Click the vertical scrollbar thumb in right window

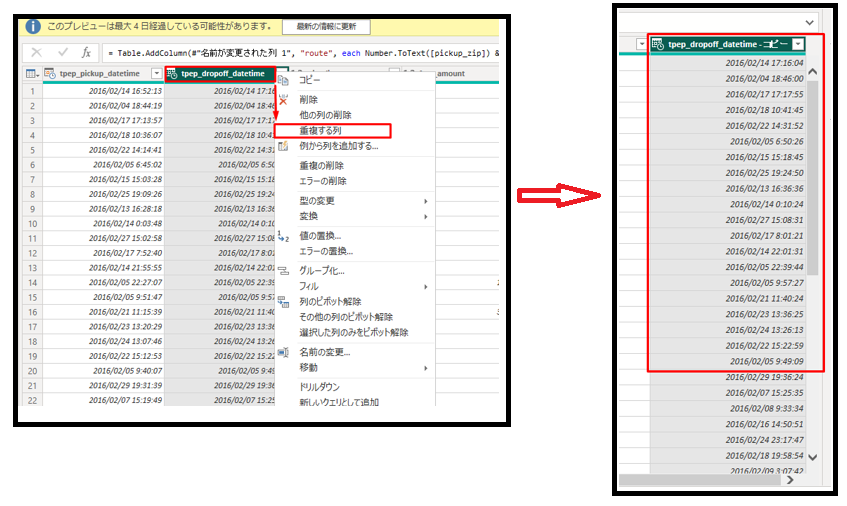812,178
